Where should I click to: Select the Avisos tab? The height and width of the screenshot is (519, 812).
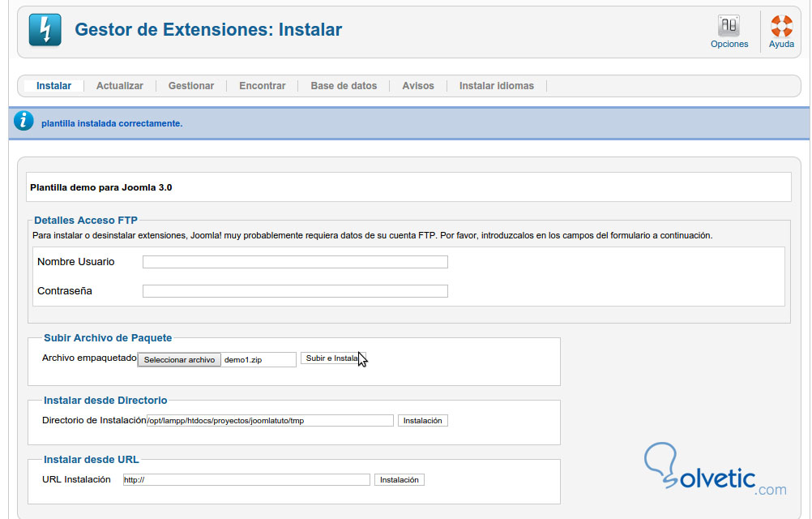point(417,85)
